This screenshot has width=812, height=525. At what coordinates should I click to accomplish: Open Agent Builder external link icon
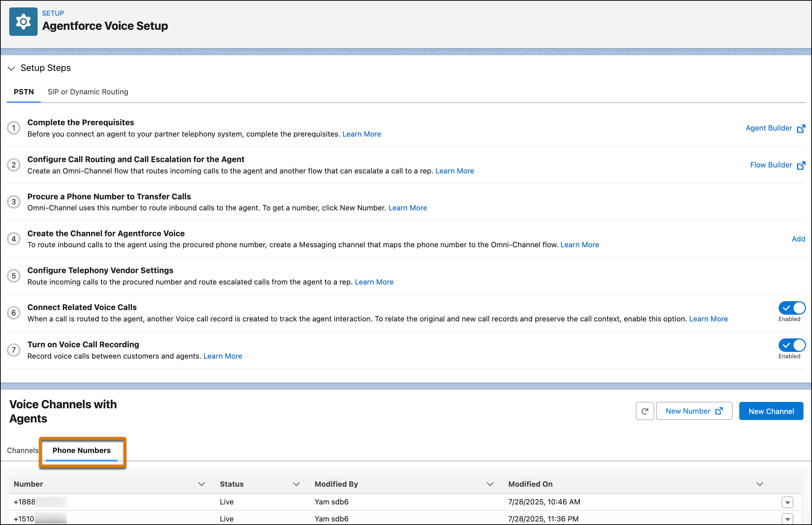click(x=801, y=128)
